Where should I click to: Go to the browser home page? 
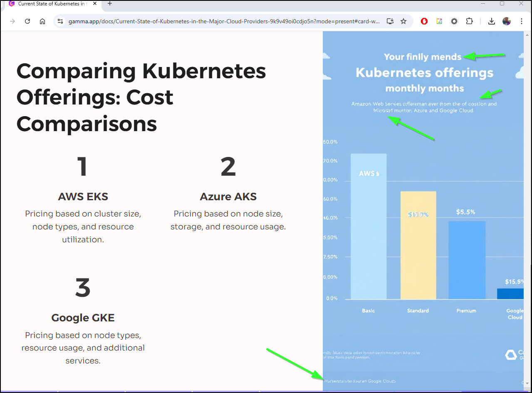42,21
